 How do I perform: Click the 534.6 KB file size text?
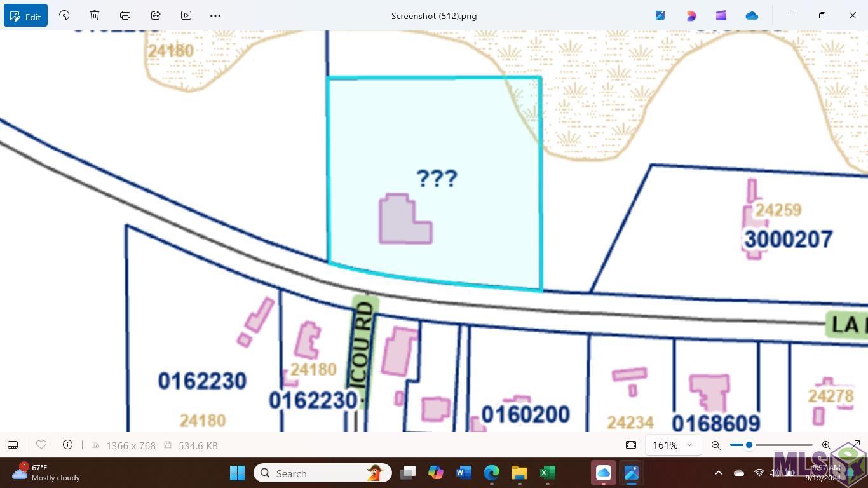(x=198, y=445)
